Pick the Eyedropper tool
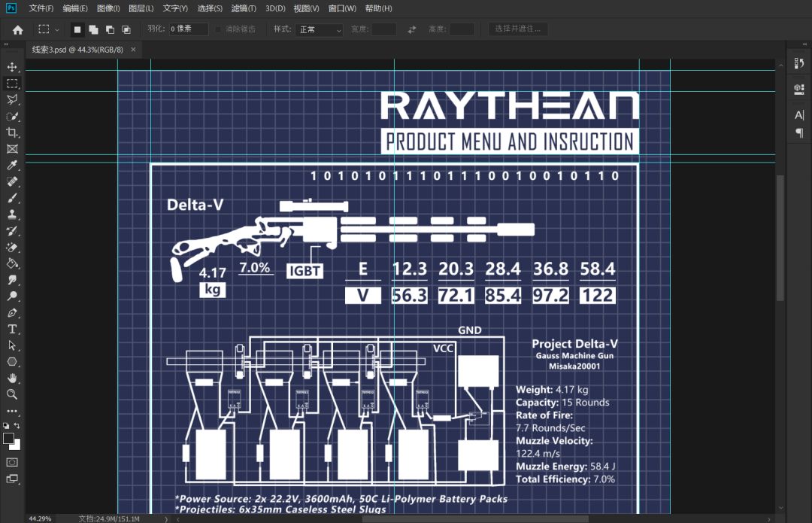812x523 pixels. point(12,166)
